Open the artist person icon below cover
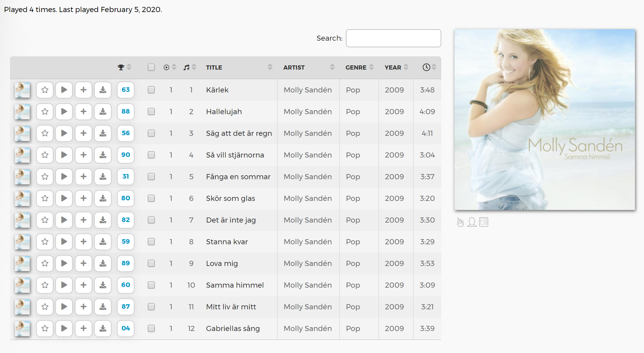The image size is (644, 353). [472, 222]
